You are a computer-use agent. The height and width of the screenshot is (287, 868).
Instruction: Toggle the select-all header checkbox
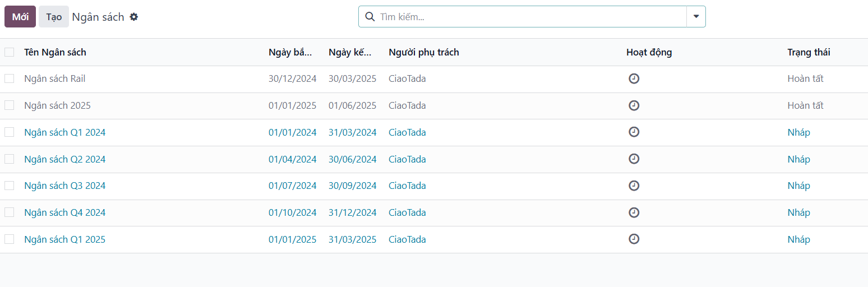coord(9,52)
